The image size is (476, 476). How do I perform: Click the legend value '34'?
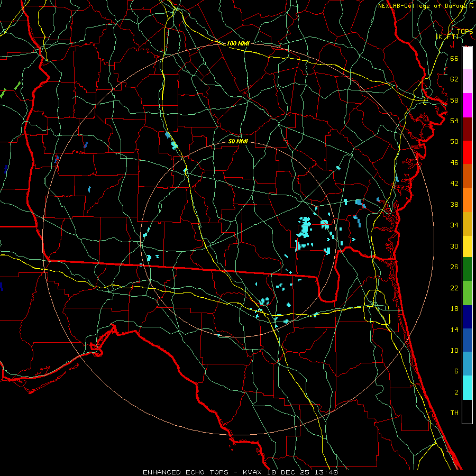[454, 225]
